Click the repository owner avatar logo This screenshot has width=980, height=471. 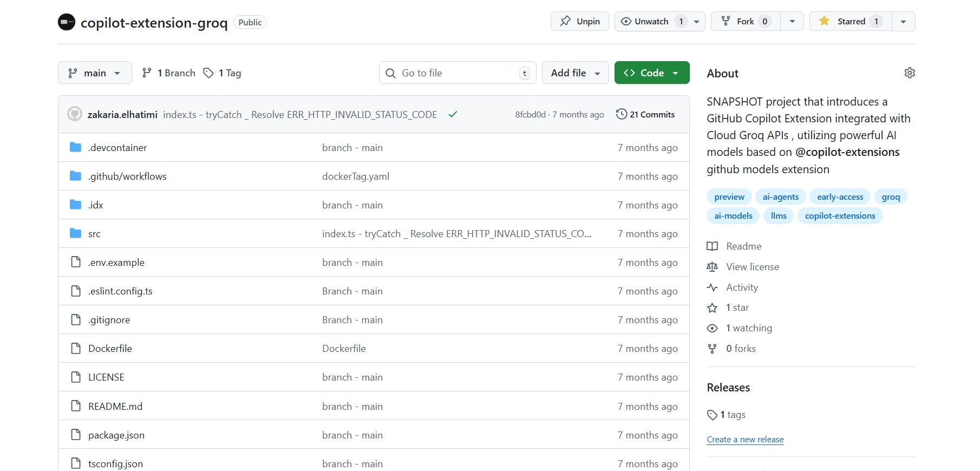pyautogui.click(x=67, y=22)
